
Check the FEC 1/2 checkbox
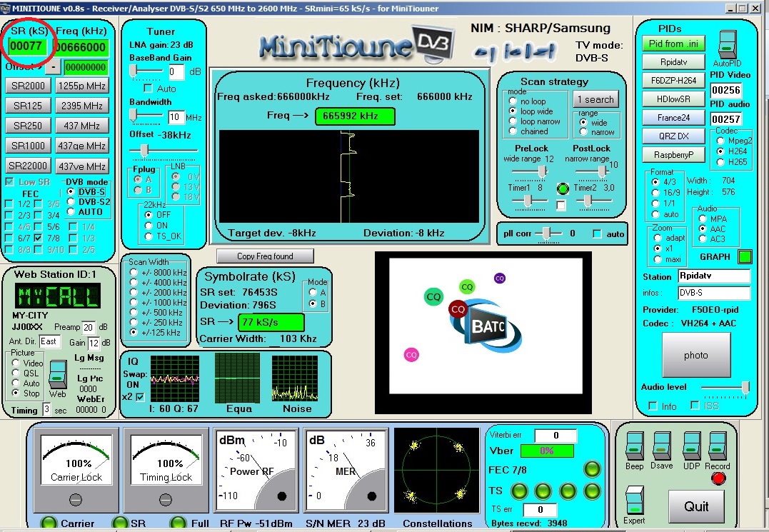pos(9,204)
